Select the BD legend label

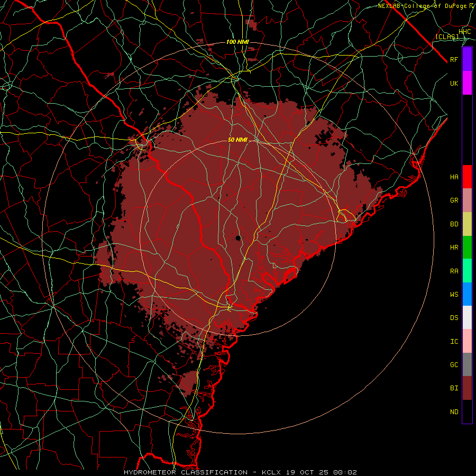(454, 224)
